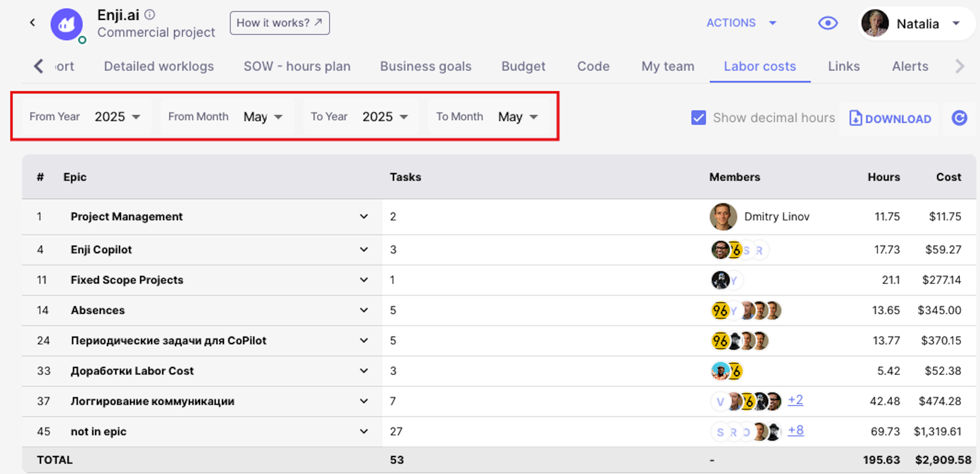Click the DOWNLOAD button

(890, 118)
